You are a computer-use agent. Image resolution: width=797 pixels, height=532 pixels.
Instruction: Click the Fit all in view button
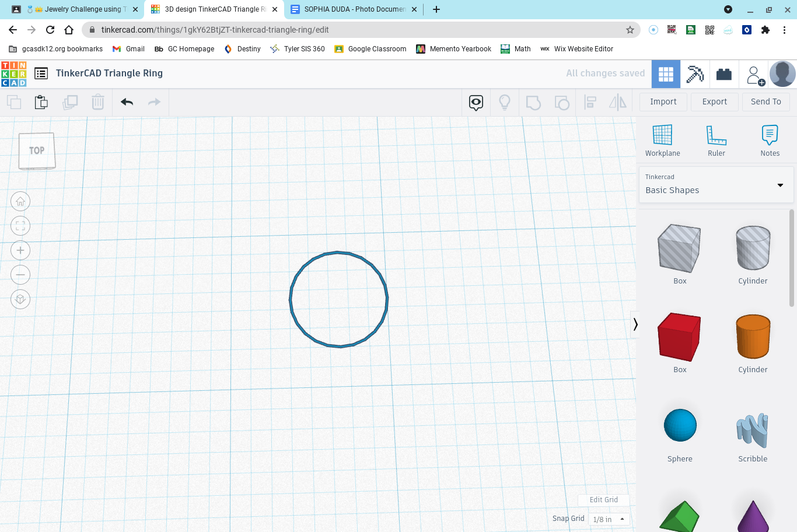tap(20, 226)
